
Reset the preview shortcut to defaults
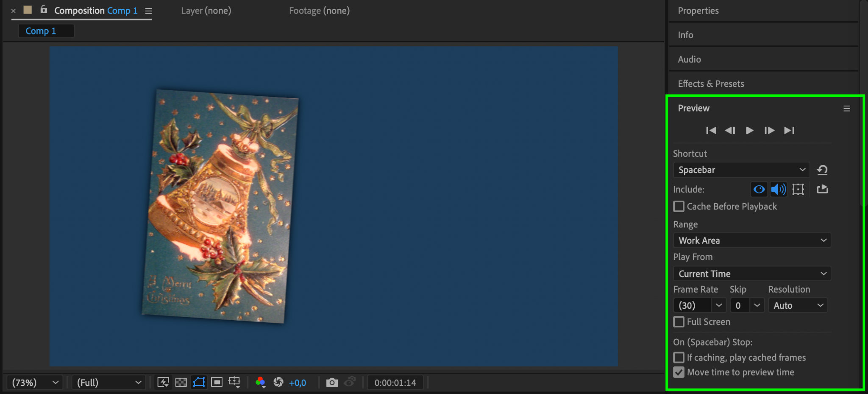click(x=822, y=170)
